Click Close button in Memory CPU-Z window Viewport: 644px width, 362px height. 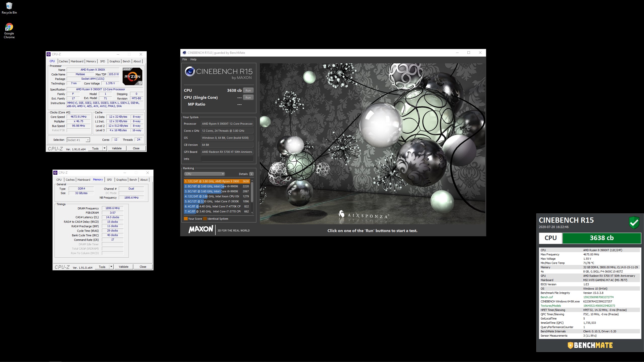143,267
